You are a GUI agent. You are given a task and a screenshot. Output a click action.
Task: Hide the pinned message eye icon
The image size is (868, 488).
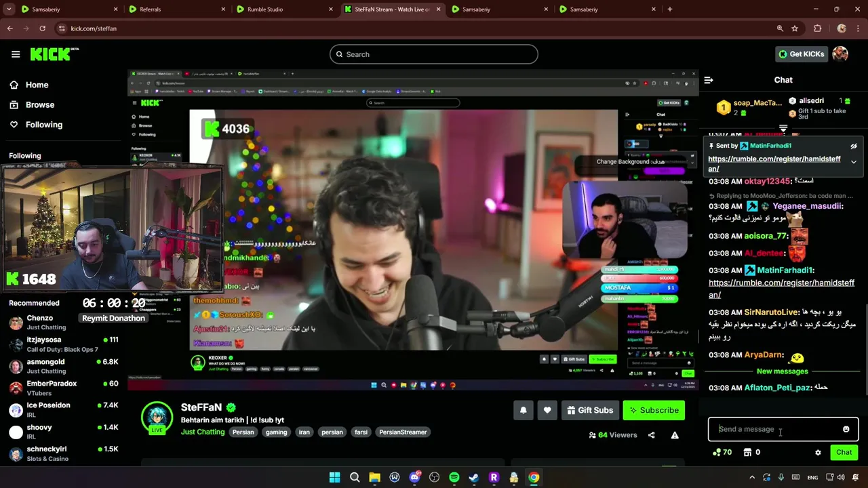point(854,146)
